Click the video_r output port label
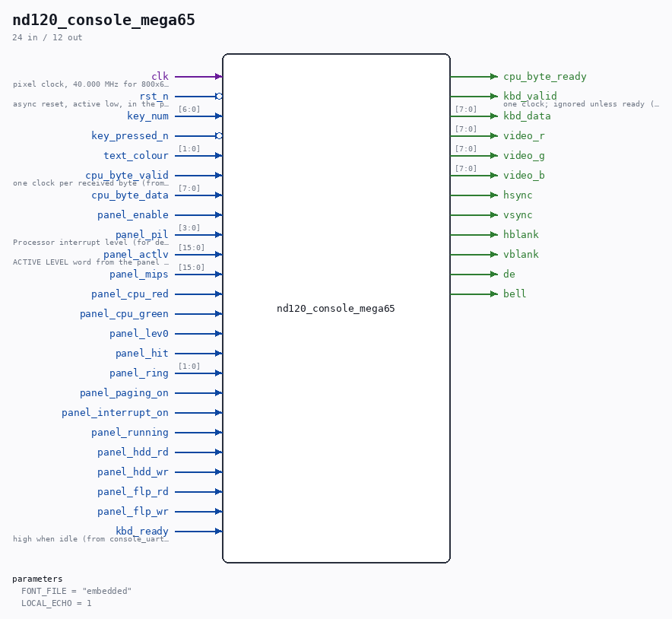The image size is (672, 619). coord(524,136)
